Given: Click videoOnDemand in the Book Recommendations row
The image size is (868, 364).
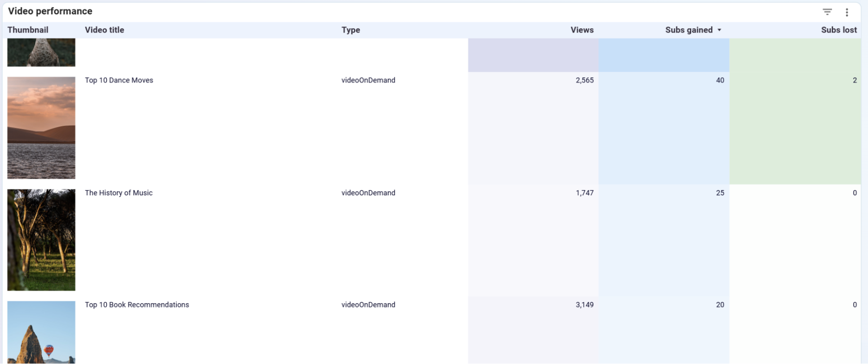Looking at the screenshot, I should pyautogui.click(x=368, y=305).
